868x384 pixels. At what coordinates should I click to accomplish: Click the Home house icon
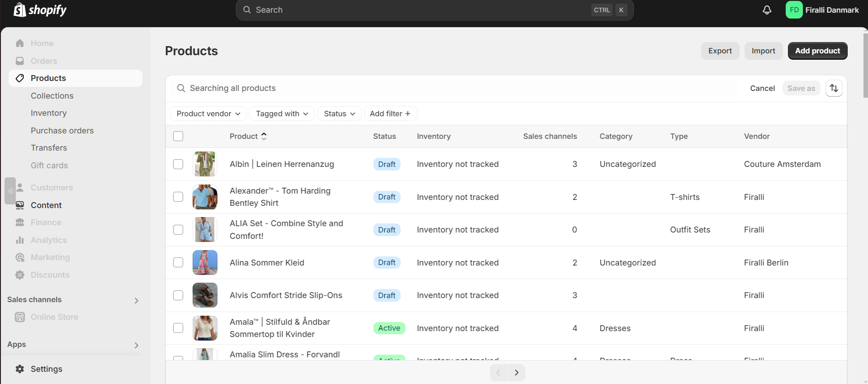pos(20,43)
